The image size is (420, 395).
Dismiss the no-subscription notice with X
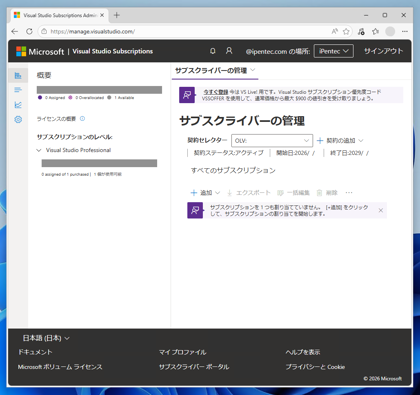tap(381, 210)
